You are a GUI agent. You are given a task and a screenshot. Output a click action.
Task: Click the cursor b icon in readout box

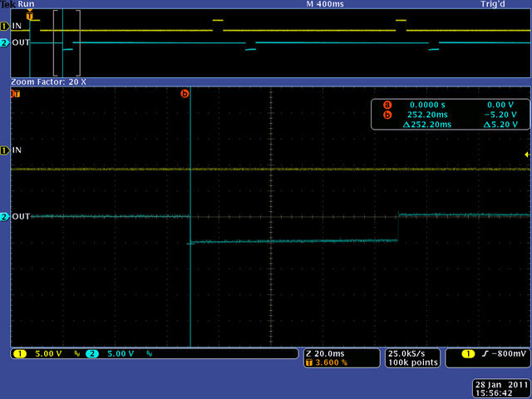(x=387, y=115)
